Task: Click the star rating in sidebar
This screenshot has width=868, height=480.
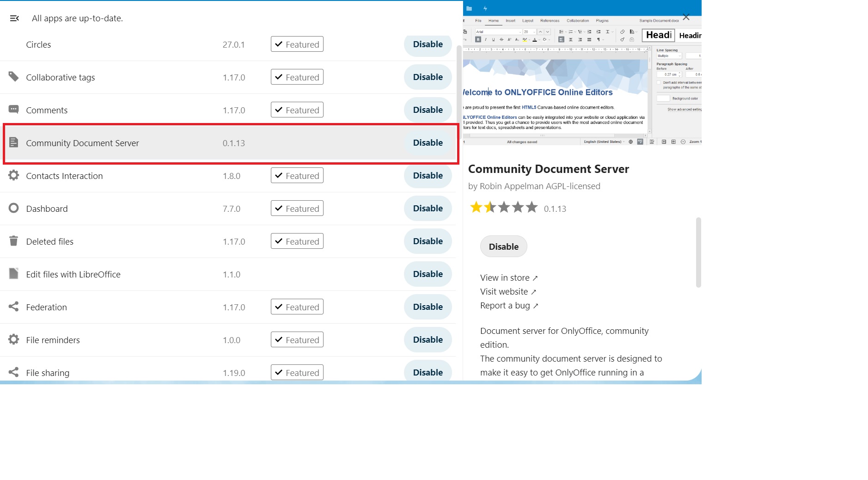Action: [x=504, y=207]
